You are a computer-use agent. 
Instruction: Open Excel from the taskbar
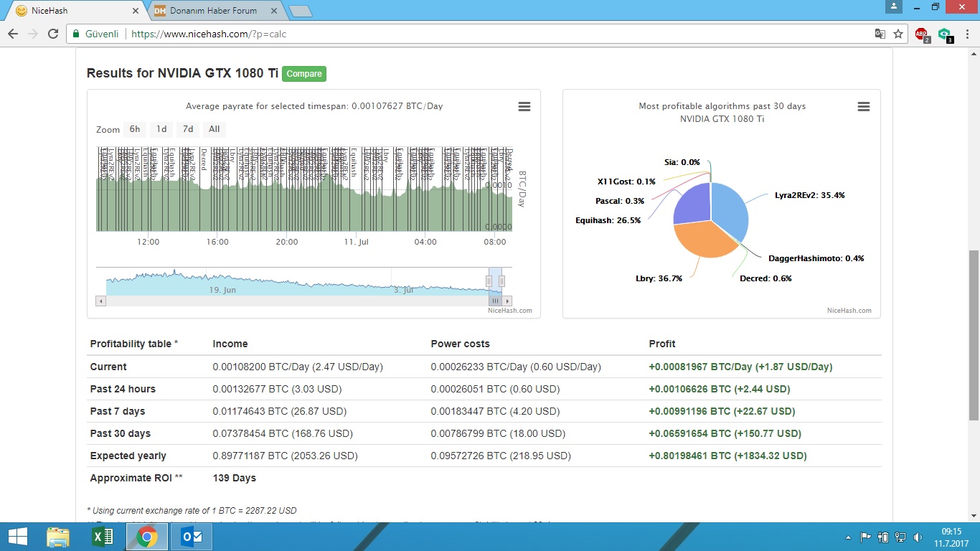pyautogui.click(x=103, y=537)
